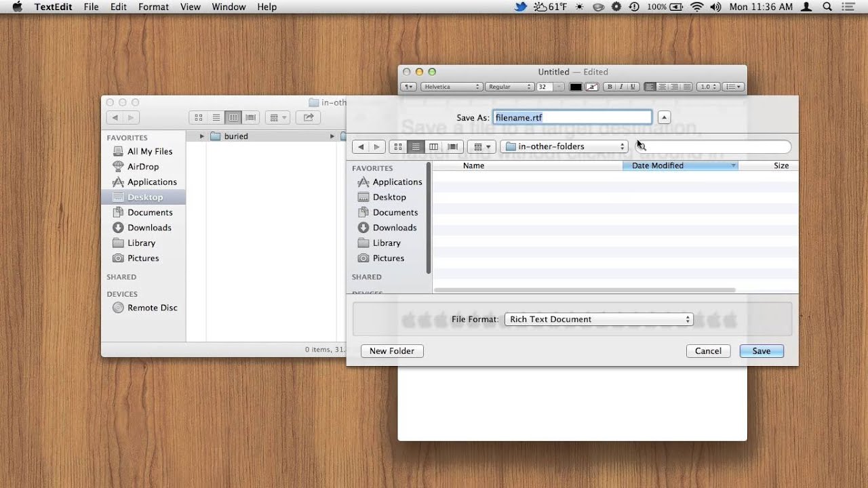Screen dimensions: 868x488
Task: Click the Finder window share button
Action: [308, 117]
